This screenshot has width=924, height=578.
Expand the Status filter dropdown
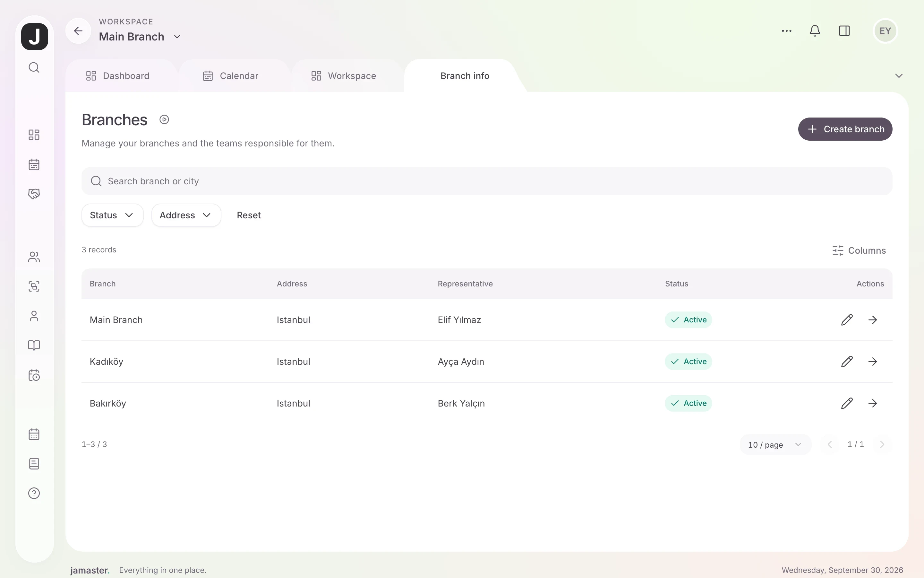pyautogui.click(x=112, y=215)
